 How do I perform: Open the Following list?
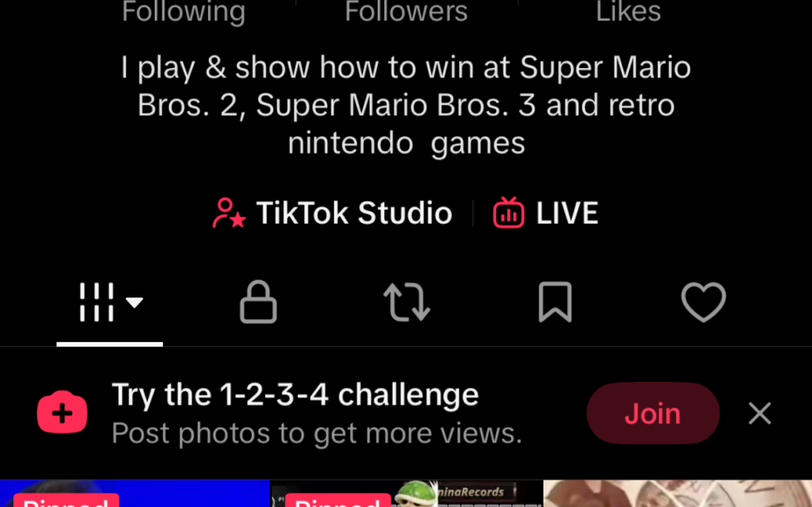coord(183,12)
